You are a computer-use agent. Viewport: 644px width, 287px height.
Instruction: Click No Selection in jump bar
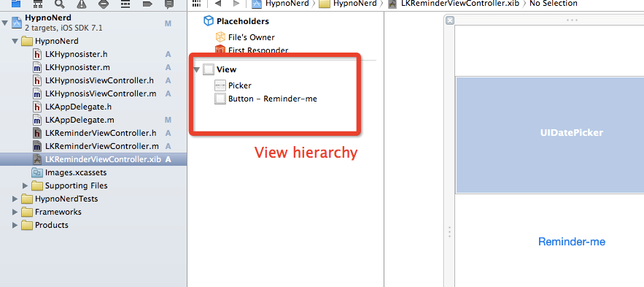[x=554, y=4]
